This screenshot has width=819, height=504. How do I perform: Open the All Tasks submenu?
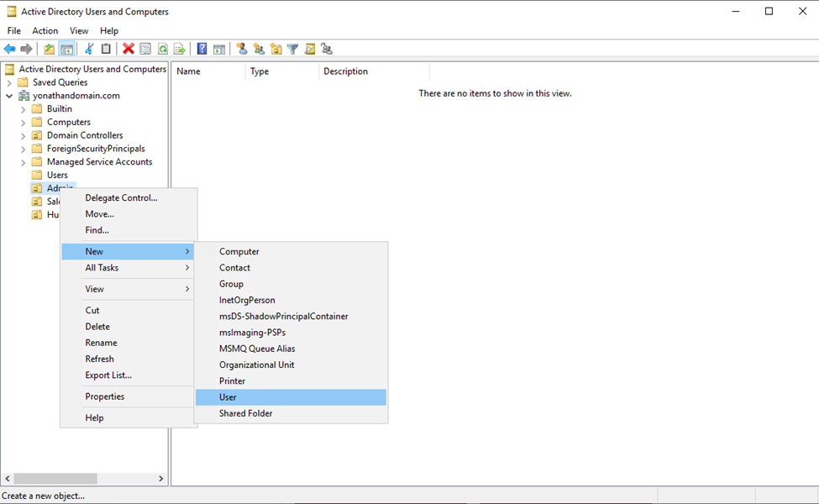[x=128, y=267]
